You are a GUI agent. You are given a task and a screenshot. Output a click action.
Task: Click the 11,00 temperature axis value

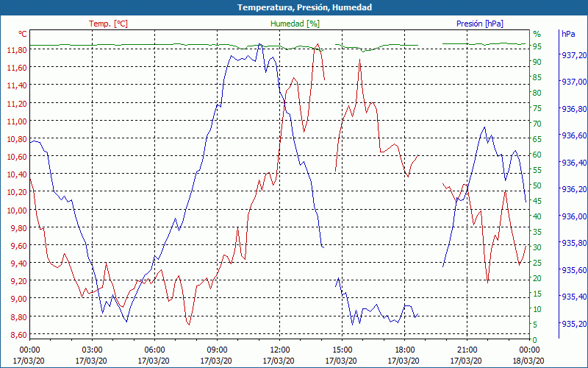coord(16,121)
